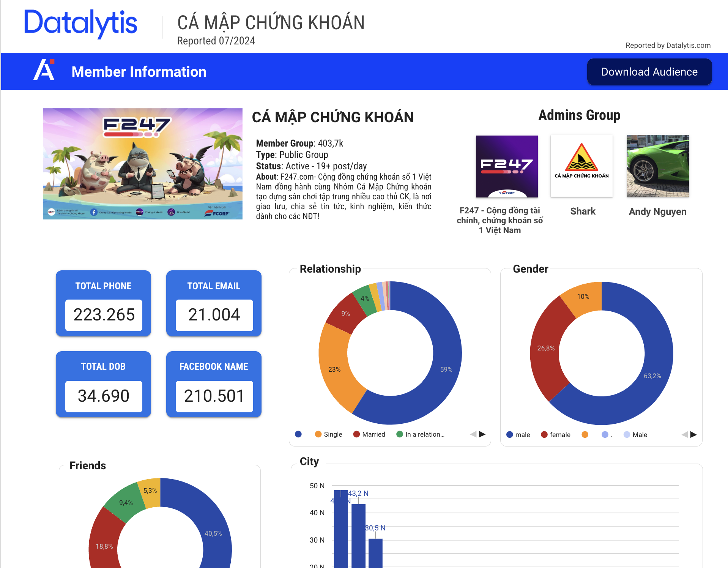Click the 26,8% female donut segment
Screen dimensions: 728x568
[545, 348]
